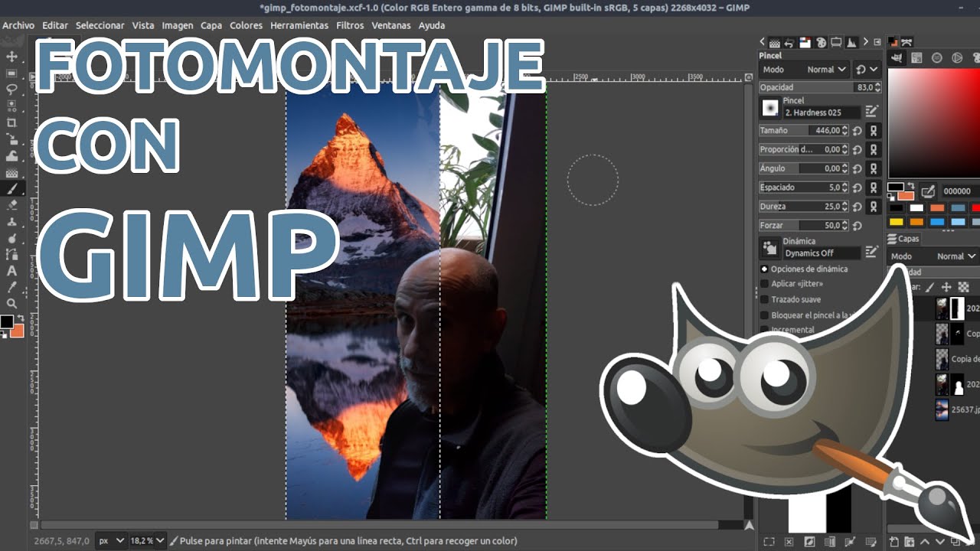Open the Filtros menu
This screenshot has height=551, width=980.
(350, 25)
